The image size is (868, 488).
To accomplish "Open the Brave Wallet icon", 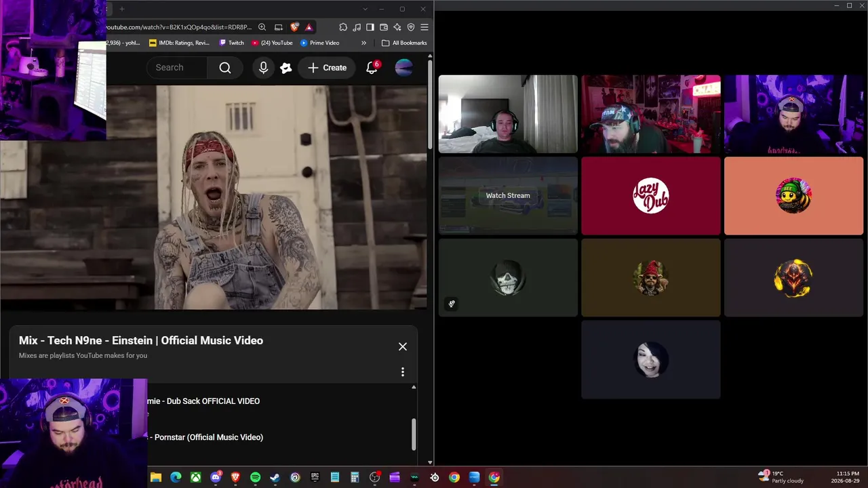I will pyautogui.click(x=384, y=27).
